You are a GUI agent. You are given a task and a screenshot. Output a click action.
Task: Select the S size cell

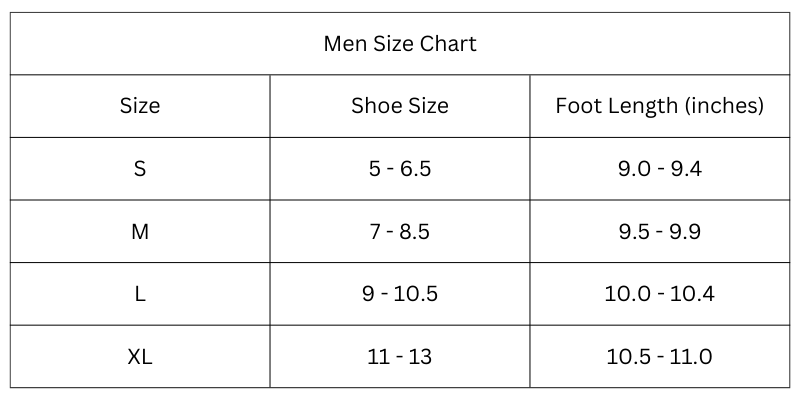coord(140,169)
